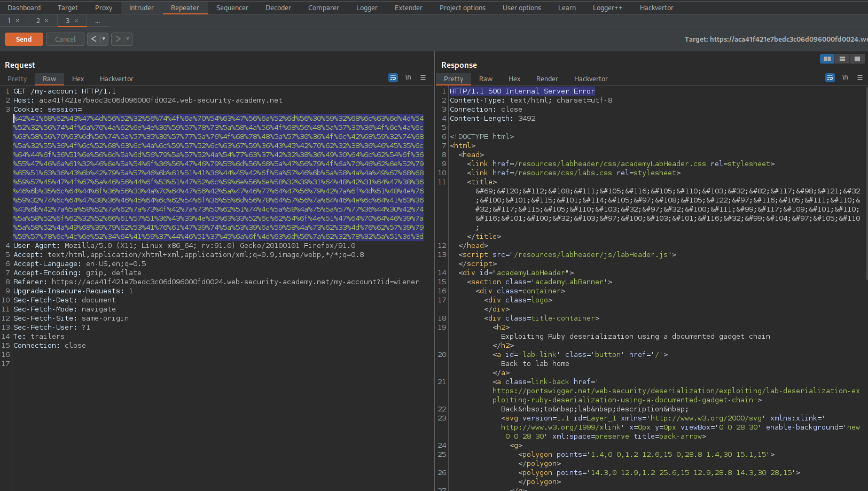Go to the Intruder tab
This screenshot has height=491, width=868.
point(142,7)
